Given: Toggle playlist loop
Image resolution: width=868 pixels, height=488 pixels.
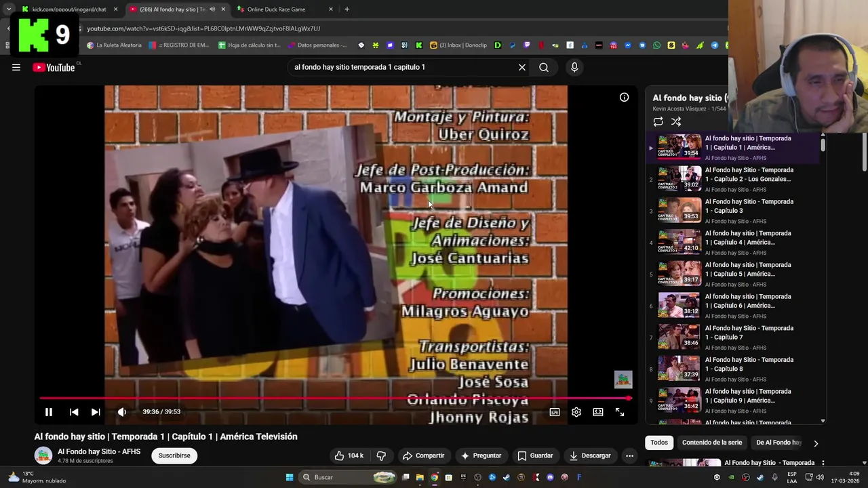Looking at the screenshot, I should (658, 122).
